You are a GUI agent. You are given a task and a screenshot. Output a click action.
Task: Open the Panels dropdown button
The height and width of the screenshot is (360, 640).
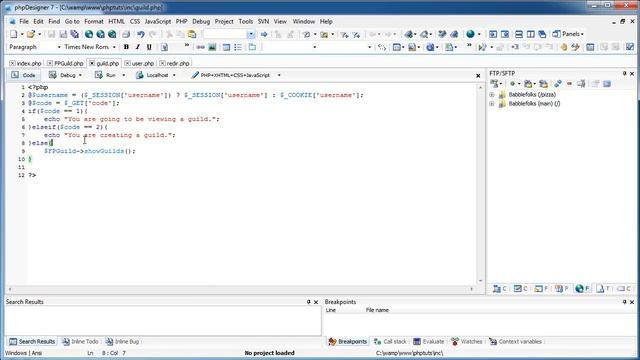[x=568, y=34]
